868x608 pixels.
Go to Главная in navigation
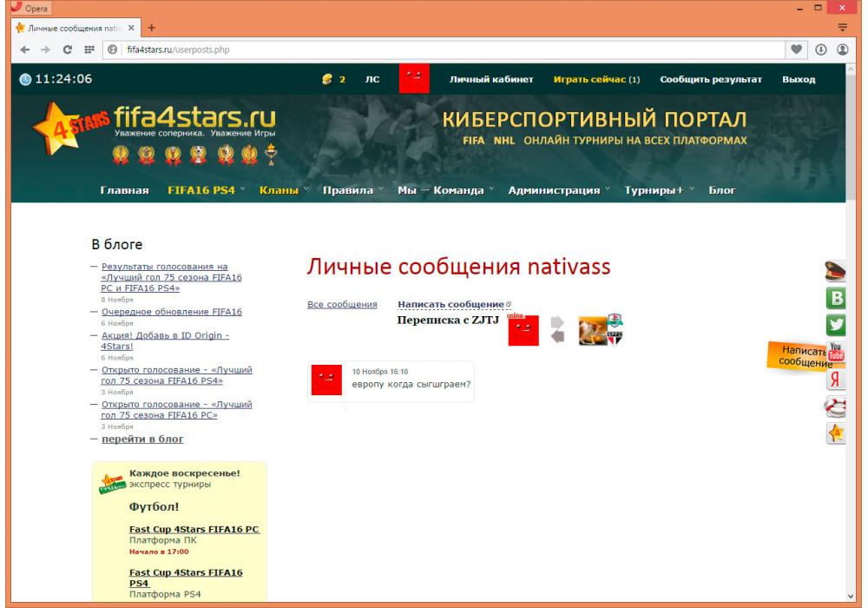(124, 190)
